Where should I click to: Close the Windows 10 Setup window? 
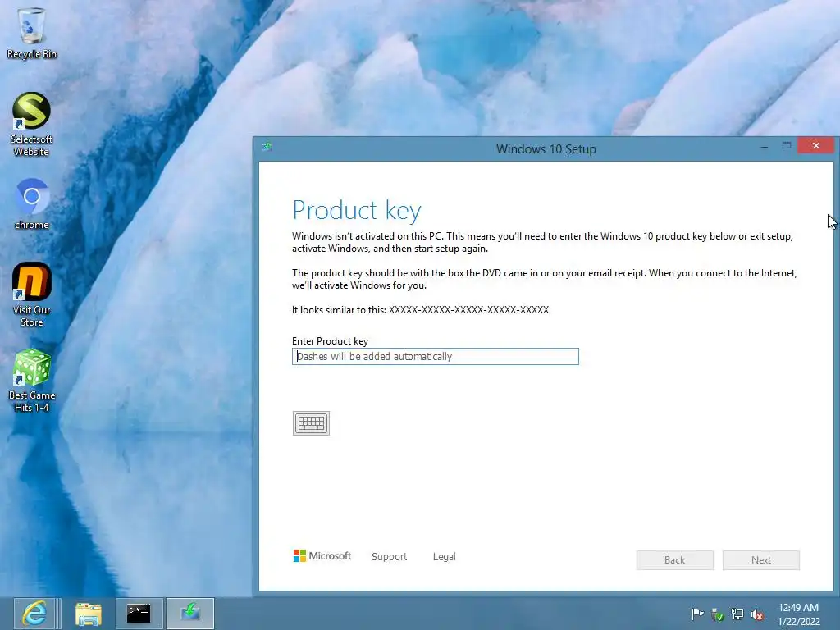tap(815, 146)
